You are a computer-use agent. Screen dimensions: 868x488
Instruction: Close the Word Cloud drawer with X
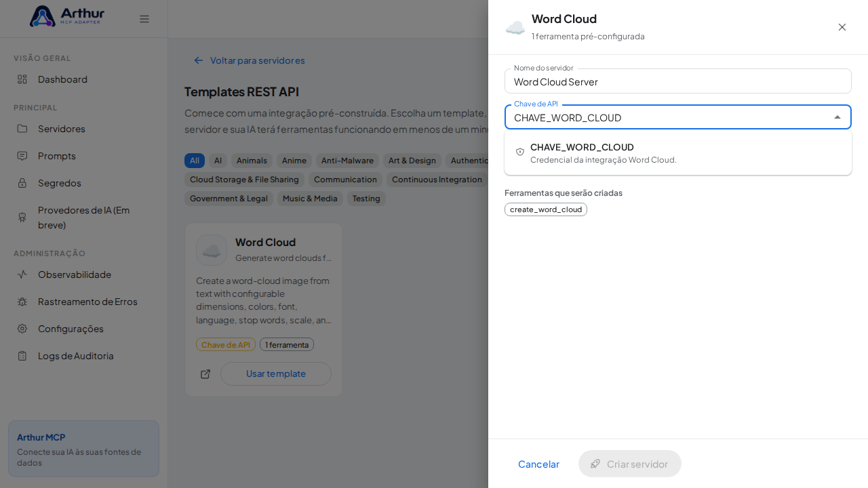(x=842, y=27)
